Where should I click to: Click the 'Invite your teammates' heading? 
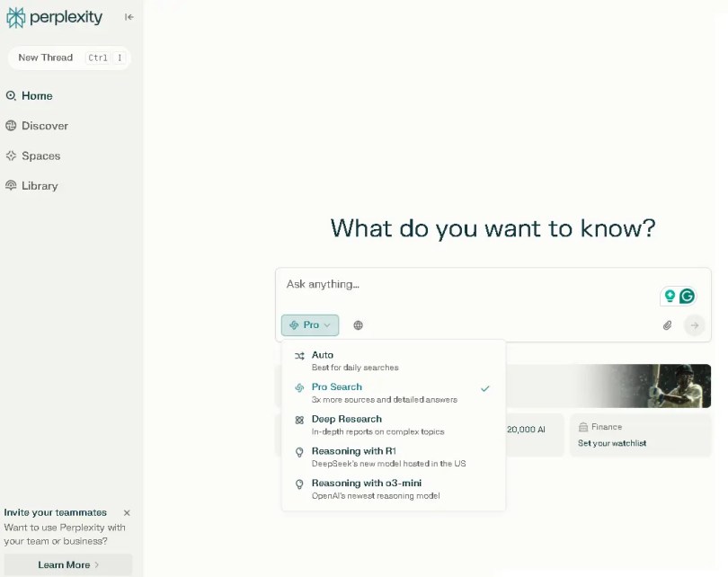point(55,512)
